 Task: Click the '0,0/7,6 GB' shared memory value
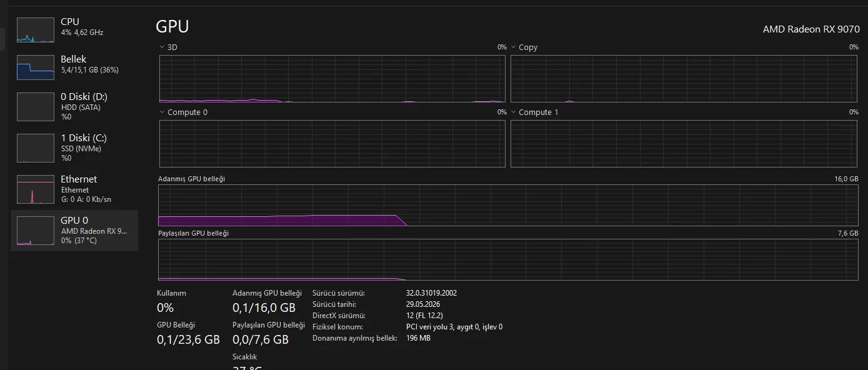coord(261,340)
